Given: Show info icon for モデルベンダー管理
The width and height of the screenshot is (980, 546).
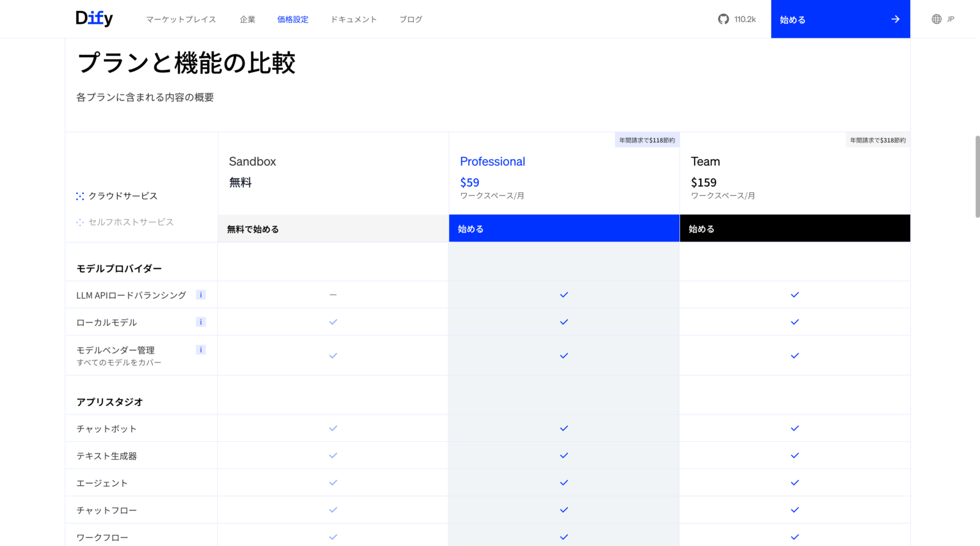Looking at the screenshot, I should click(201, 350).
